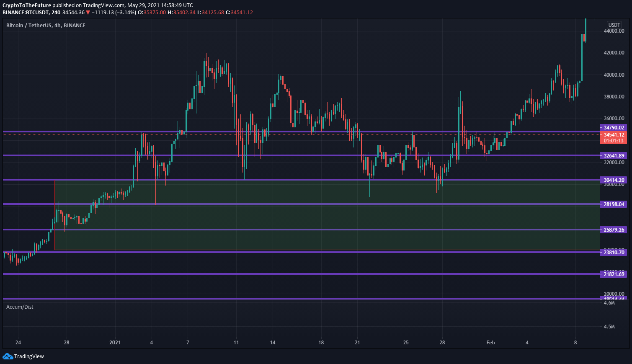632x364 pixels.
Task: Click the TradingView cloud logo icon
Action: 8,356
